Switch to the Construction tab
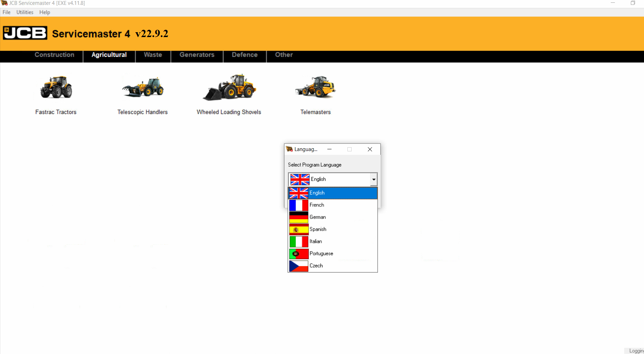The image size is (644, 354). (54, 55)
